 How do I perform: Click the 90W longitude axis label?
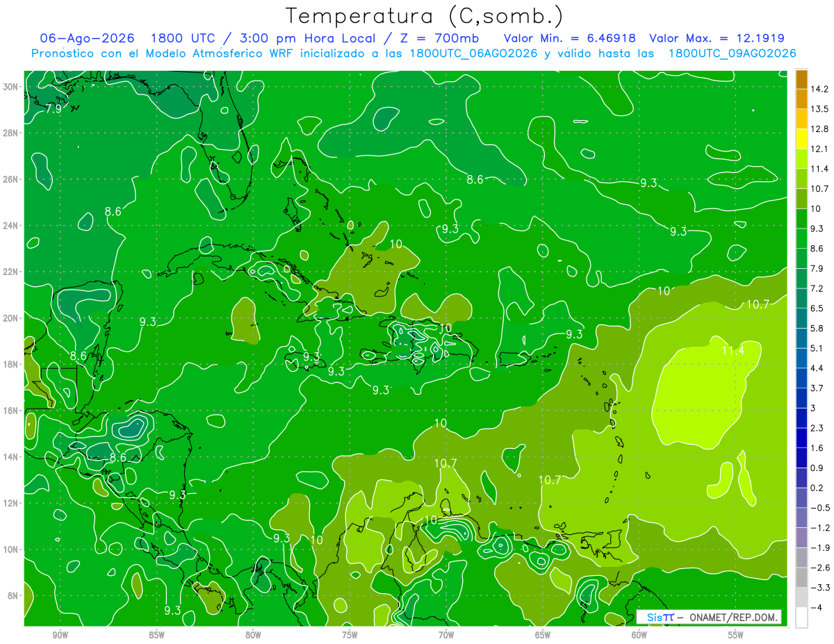click(x=60, y=635)
